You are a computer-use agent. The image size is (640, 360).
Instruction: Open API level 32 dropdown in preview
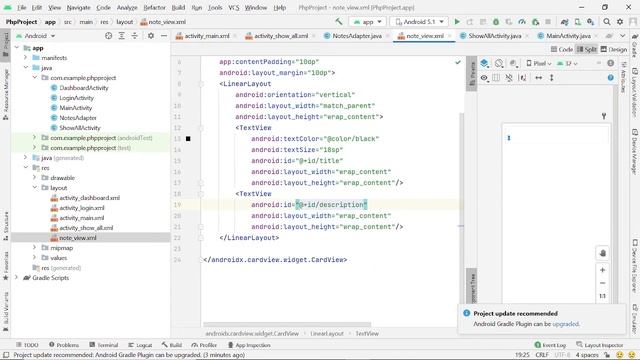click(568, 63)
